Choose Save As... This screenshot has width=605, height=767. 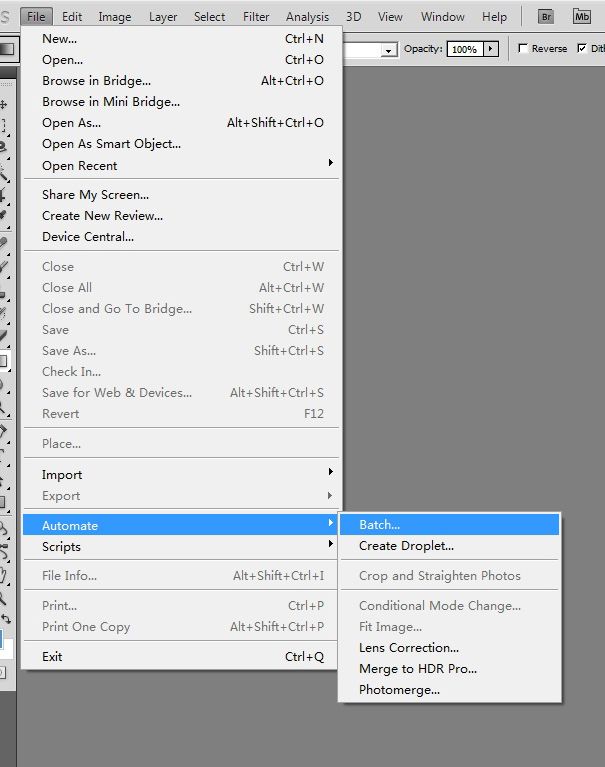pos(181,351)
